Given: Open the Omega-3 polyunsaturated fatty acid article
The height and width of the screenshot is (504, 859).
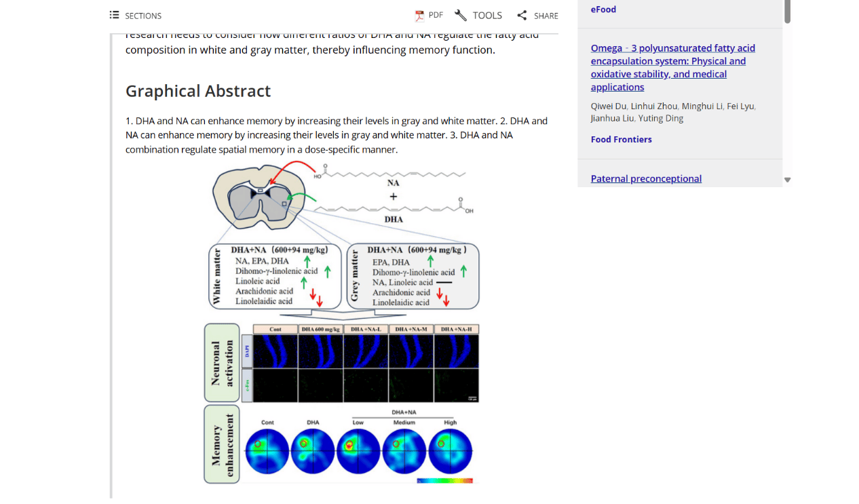Looking at the screenshot, I should [x=672, y=67].
